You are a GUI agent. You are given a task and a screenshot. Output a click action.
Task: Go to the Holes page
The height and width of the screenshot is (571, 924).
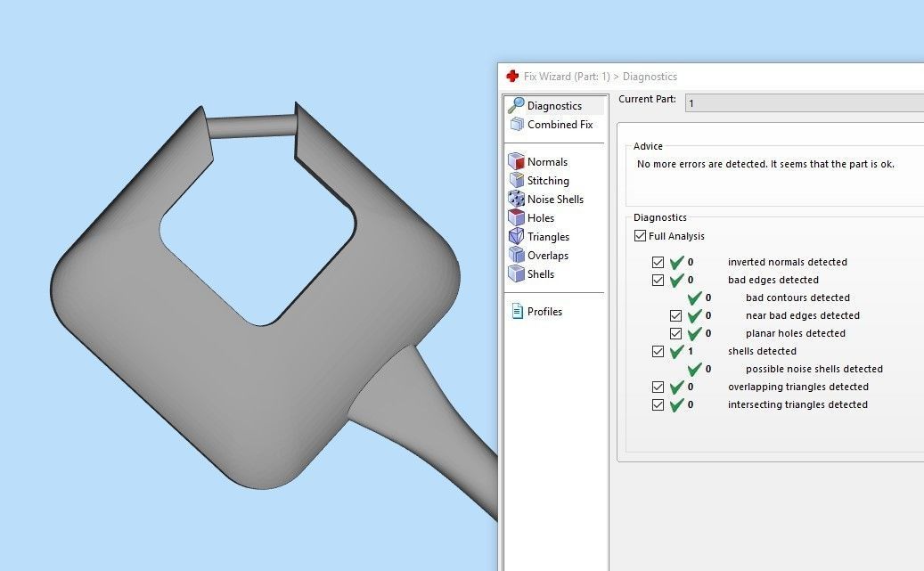pyautogui.click(x=540, y=218)
